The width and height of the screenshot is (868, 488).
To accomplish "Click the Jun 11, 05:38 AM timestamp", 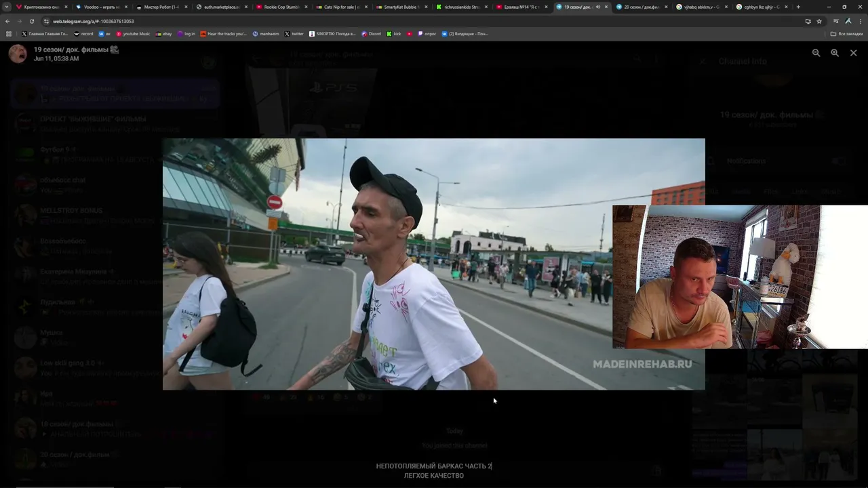I will [56, 59].
